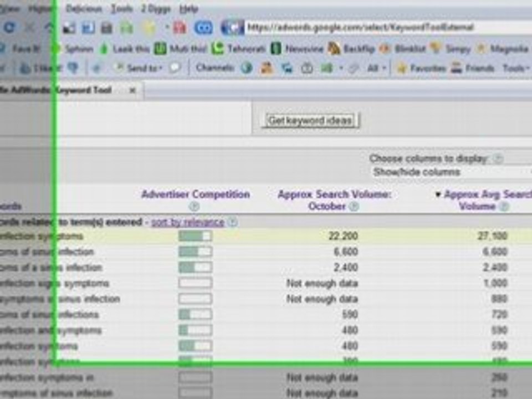Sort by 'Approx Avg Search Volume' header
Screen dimensions: 532x399
tap(488, 200)
